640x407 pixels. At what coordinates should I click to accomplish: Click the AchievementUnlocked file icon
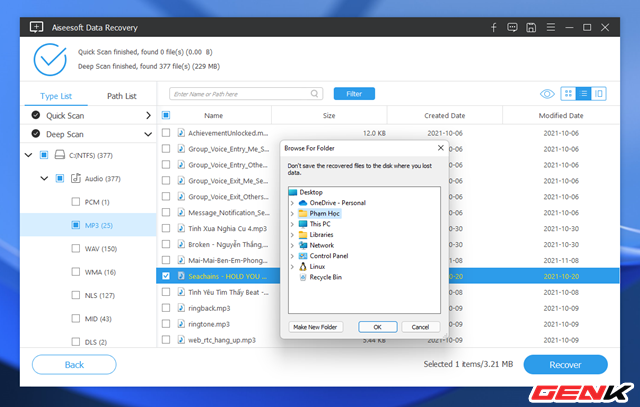(x=181, y=133)
